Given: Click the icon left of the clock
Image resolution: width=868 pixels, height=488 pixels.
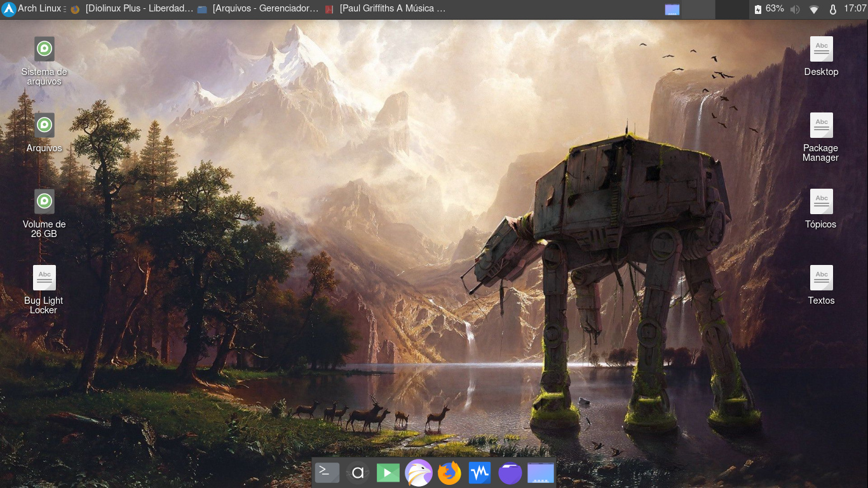Looking at the screenshot, I should 833,9.
